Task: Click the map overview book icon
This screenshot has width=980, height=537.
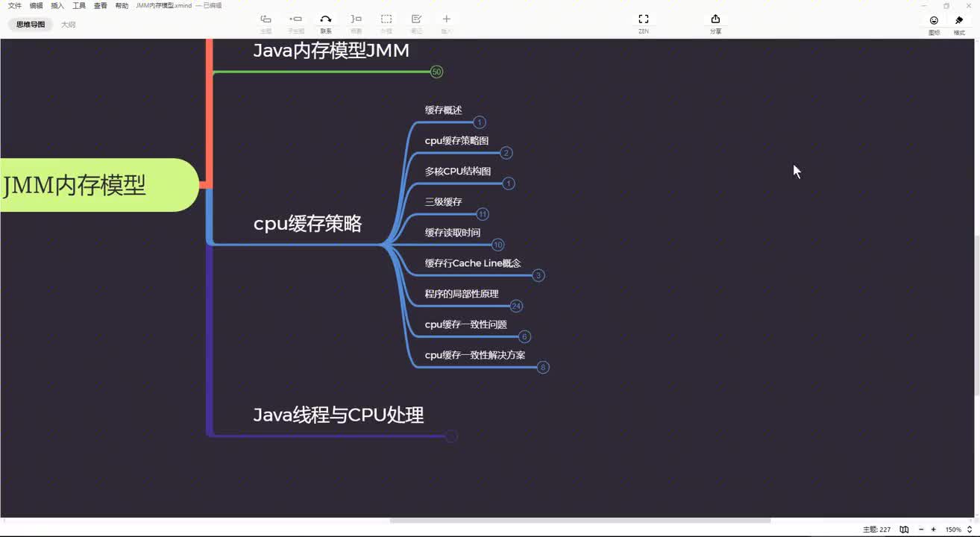Action: click(904, 530)
